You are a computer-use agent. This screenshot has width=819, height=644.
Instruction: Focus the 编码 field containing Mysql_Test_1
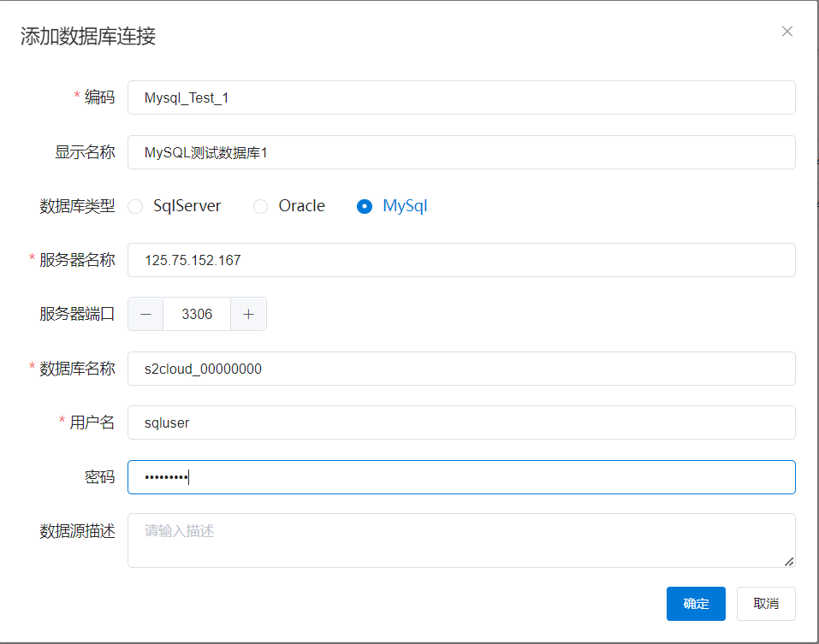[x=461, y=97]
